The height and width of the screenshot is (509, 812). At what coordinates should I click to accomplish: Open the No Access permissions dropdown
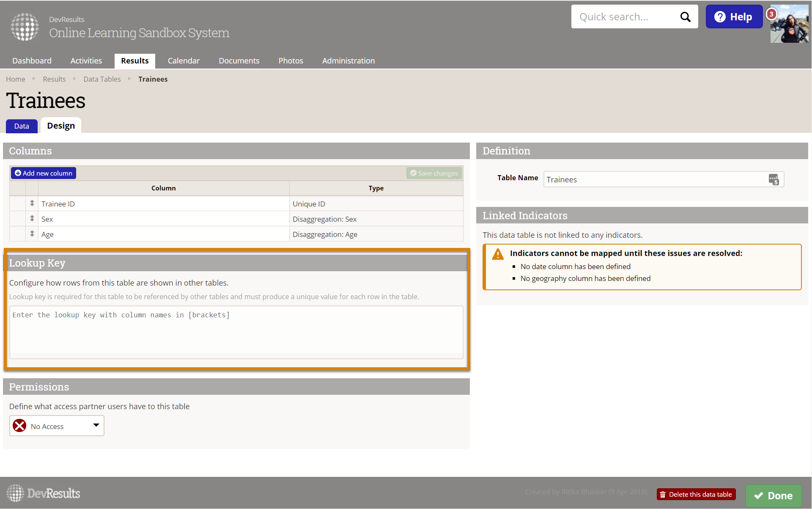pyautogui.click(x=57, y=426)
